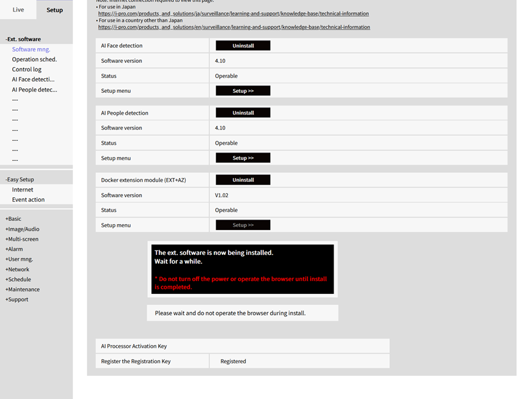This screenshot has height=399, width=532.
Task: Open the Setup tab
Action: [54, 10]
